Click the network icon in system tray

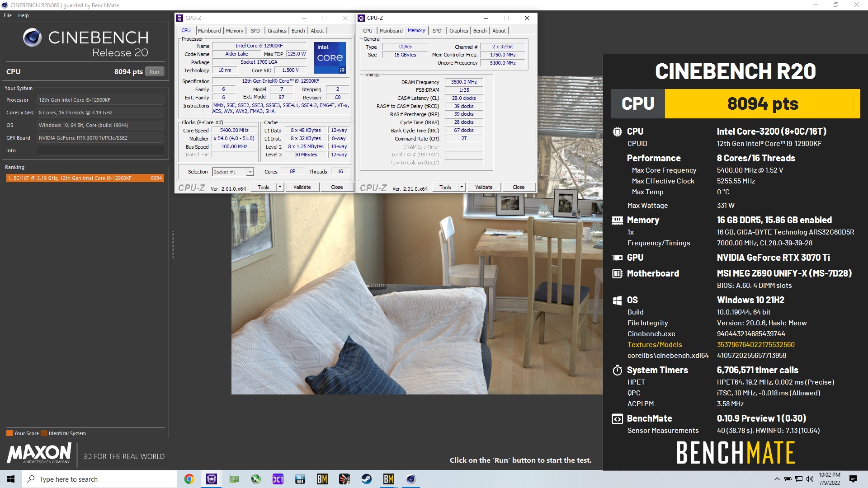[799, 479]
